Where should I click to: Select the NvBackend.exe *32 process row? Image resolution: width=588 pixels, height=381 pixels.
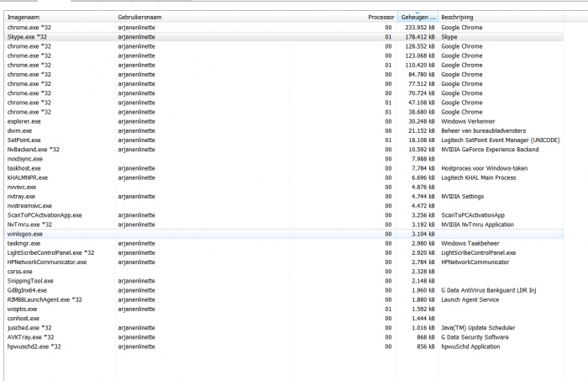pos(284,150)
